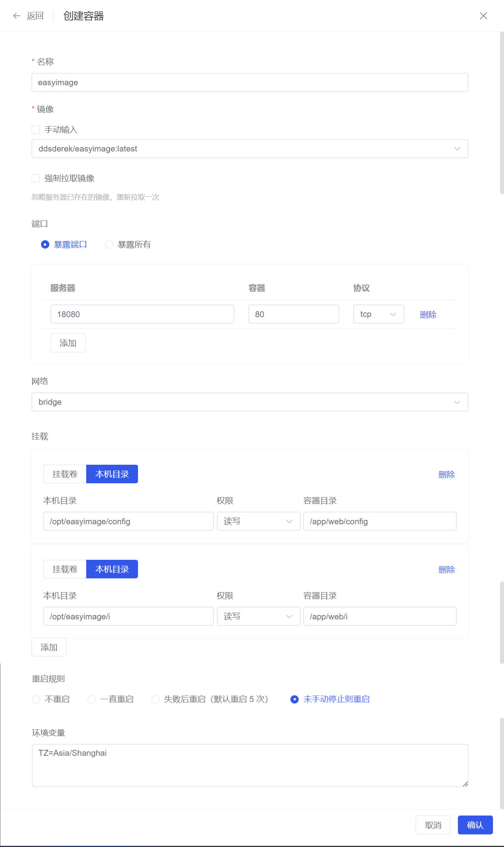This screenshot has width=504, height=847.
Task: Expand the tcp protocol dropdown
Action: (x=378, y=314)
